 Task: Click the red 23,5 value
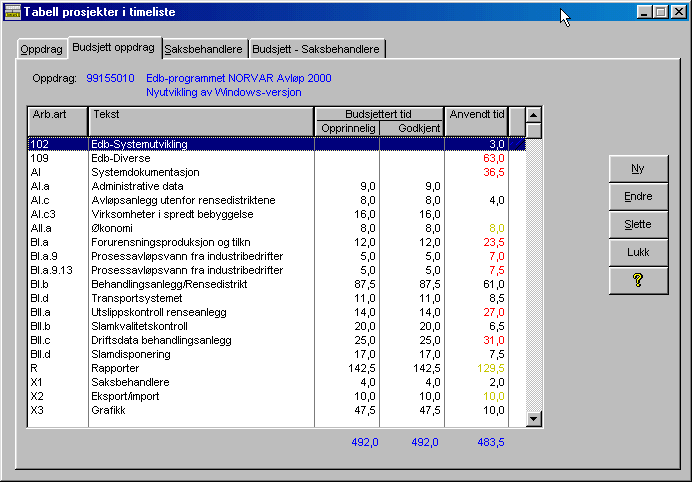pos(494,242)
